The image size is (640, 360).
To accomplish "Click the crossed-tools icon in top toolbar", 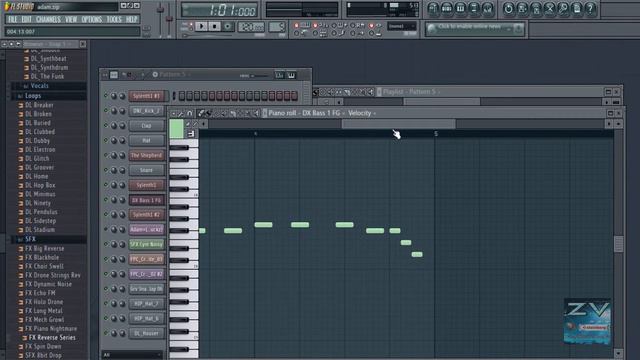I will 549,9.
